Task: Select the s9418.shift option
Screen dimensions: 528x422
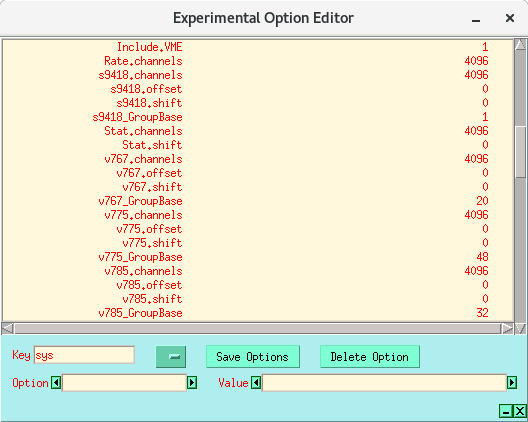Action: [x=149, y=103]
